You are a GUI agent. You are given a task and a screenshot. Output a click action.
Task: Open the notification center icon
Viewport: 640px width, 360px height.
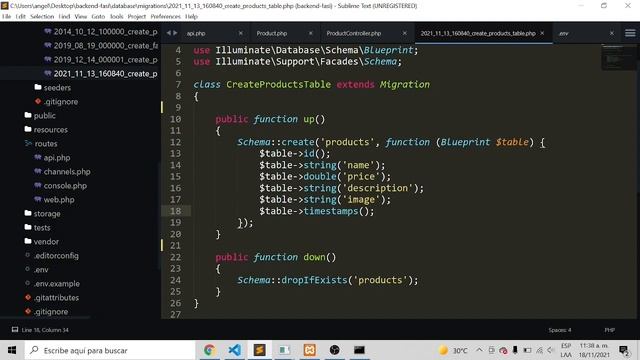(624, 351)
